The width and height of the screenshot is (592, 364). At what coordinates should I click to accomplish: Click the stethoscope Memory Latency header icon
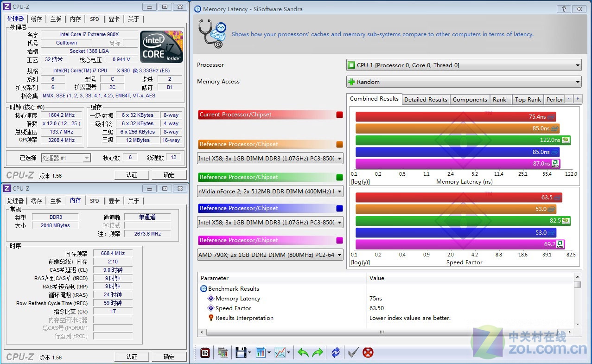[212, 34]
